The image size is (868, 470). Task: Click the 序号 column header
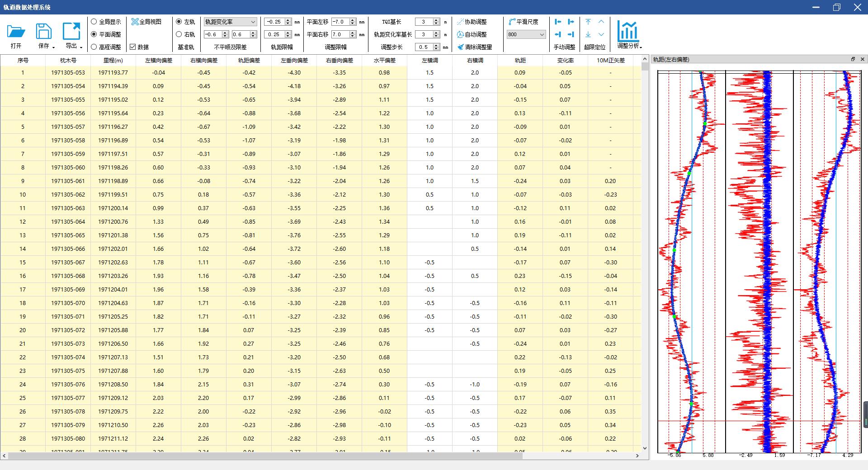coord(23,60)
